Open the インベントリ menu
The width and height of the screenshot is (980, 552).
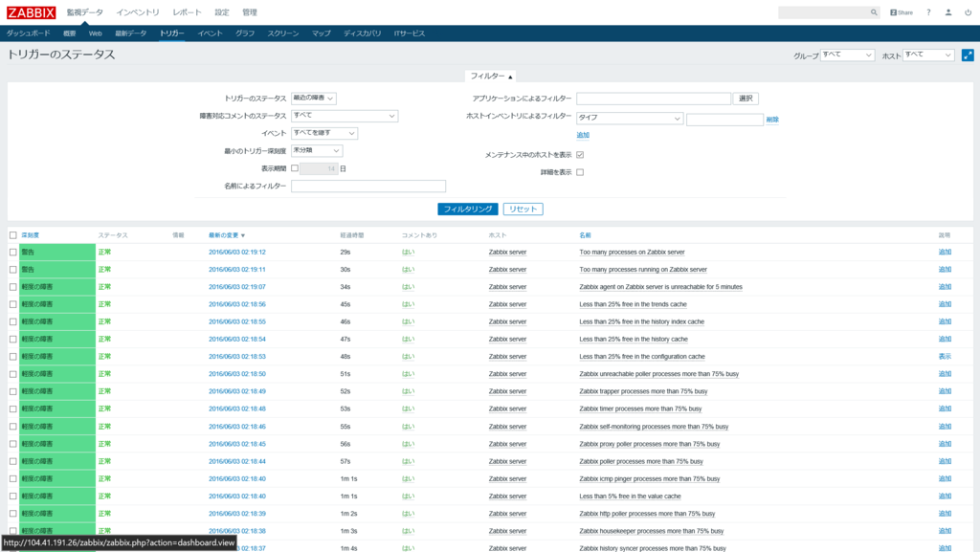point(138,12)
